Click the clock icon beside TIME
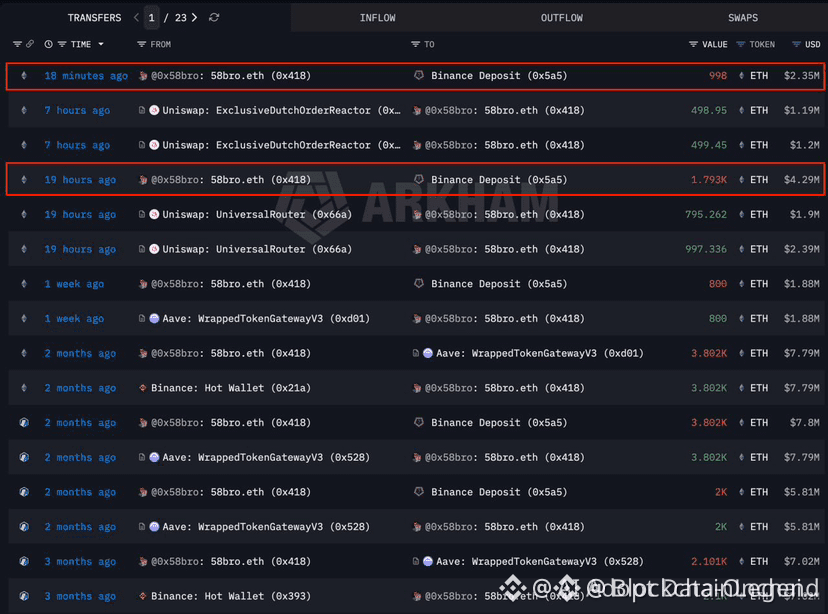The height and width of the screenshot is (614, 828). [x=49, y=44]
